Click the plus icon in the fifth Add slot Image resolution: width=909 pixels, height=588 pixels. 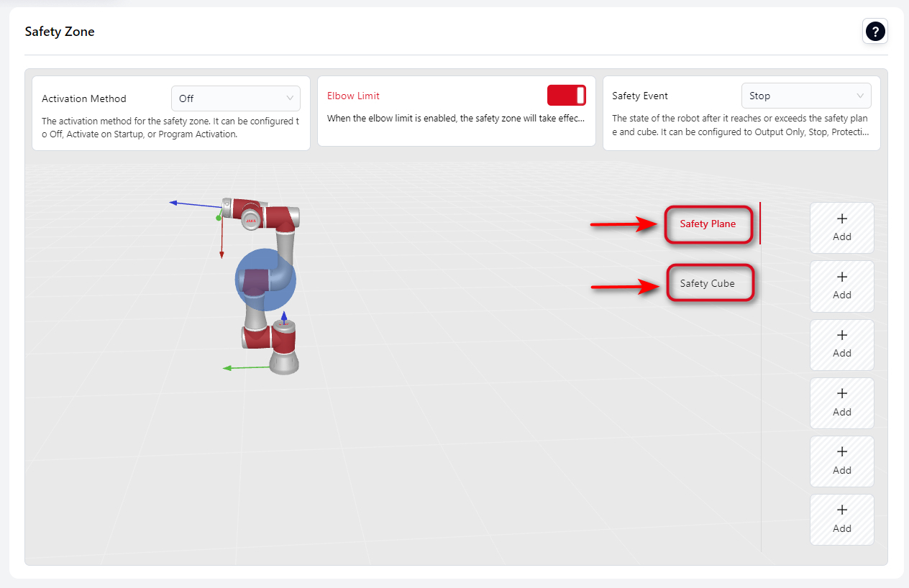click(842, 452)
